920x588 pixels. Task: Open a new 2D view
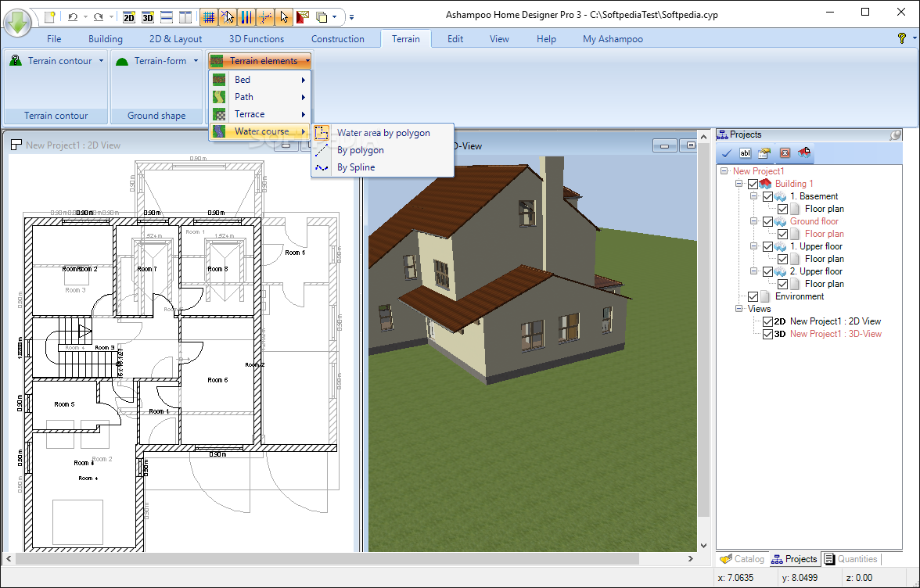click(129, 17)
